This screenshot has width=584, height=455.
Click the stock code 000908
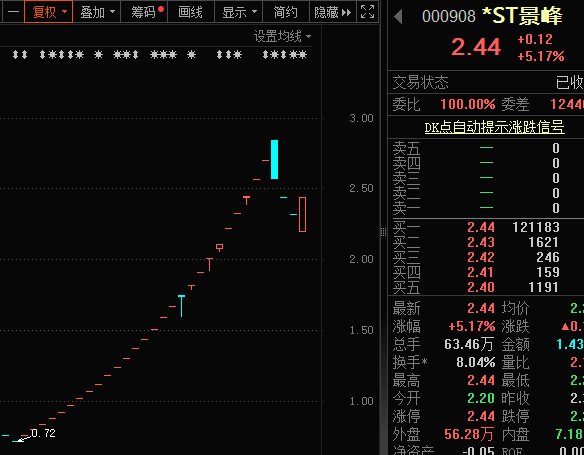tap(449, 17)
